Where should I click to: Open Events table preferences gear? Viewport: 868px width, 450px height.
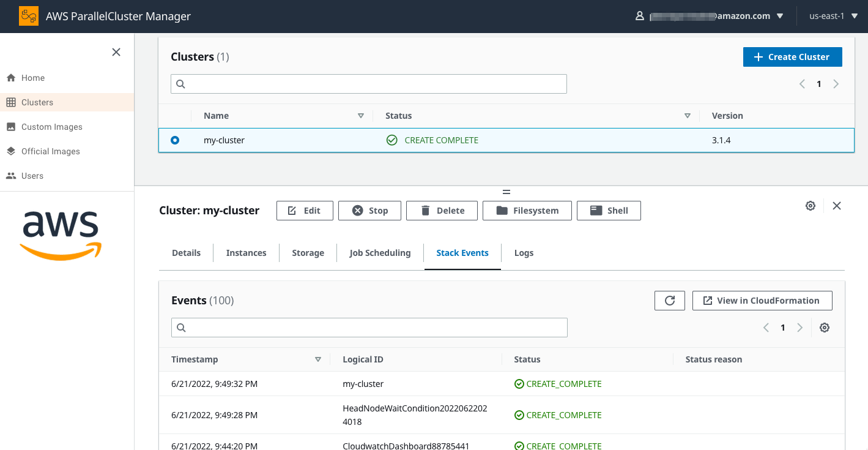click(x=825, y=328)
